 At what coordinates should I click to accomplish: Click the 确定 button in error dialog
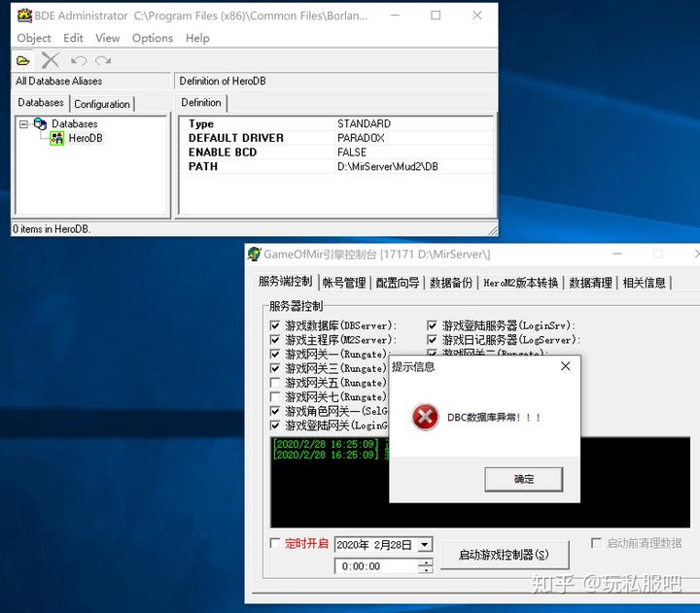click(x=524, y=479)
